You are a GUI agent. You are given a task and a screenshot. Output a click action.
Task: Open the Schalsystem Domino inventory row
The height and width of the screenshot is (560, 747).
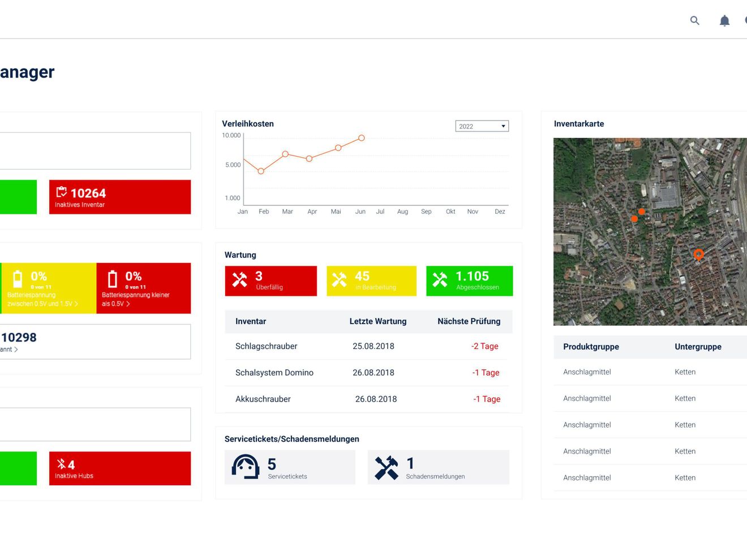367,373
